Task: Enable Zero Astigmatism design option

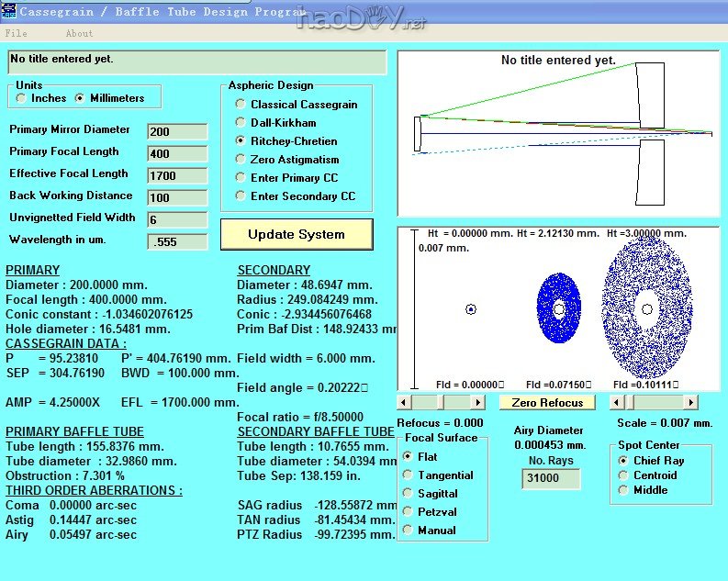Action: [x=241, y=160]
